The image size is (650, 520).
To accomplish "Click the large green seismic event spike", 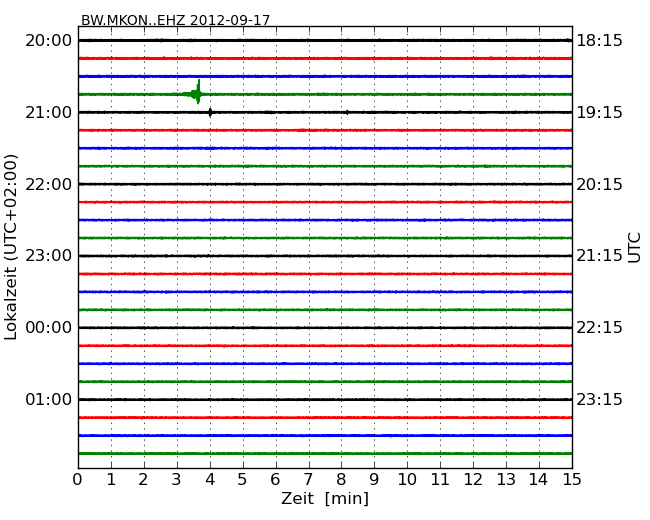I will coord(197,92).
